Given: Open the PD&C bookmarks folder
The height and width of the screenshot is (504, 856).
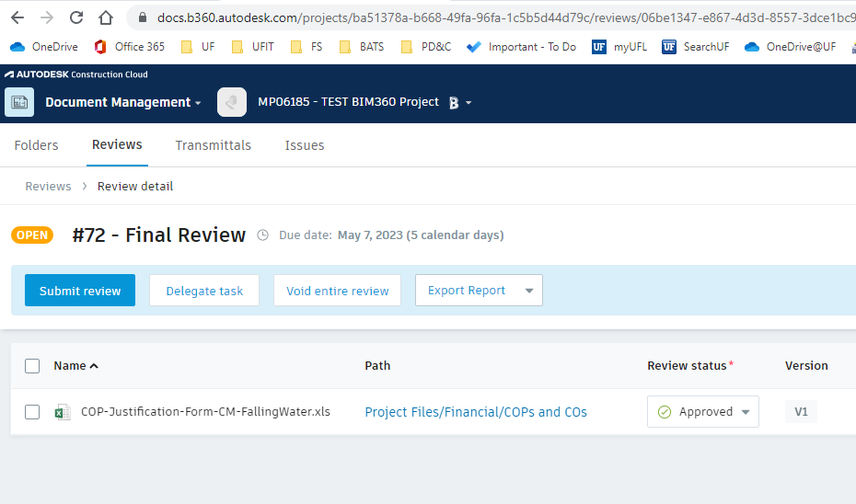Looking at the screenshot, I should pyautogui.click(x=426, y=47).
